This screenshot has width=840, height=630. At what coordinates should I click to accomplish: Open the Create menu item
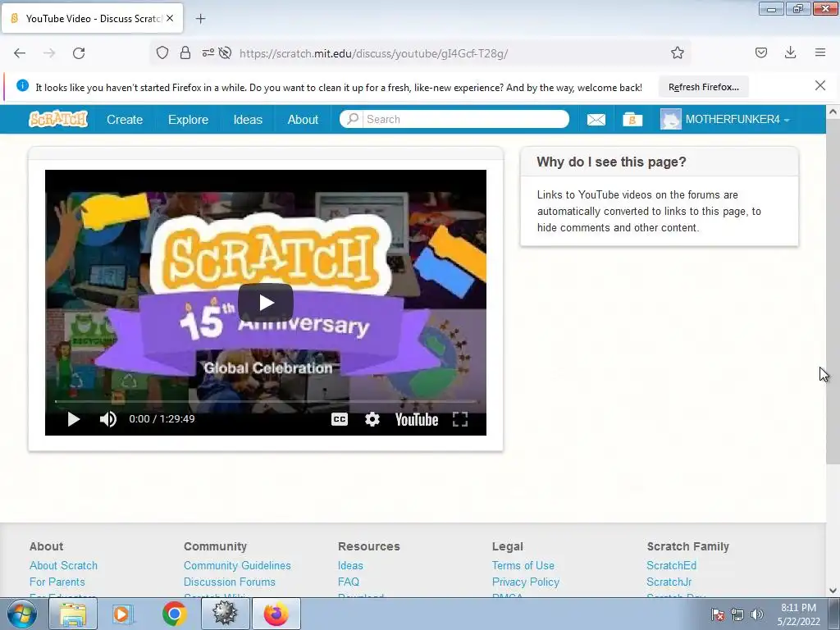pyautogui.click(x=125, y=120)
